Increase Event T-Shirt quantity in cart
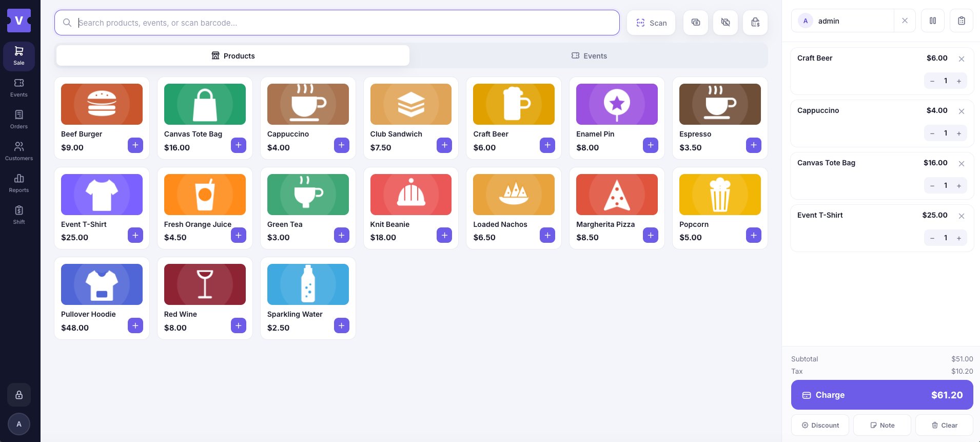The height and width of the screenshot is (442, 980). coord(959,238)
